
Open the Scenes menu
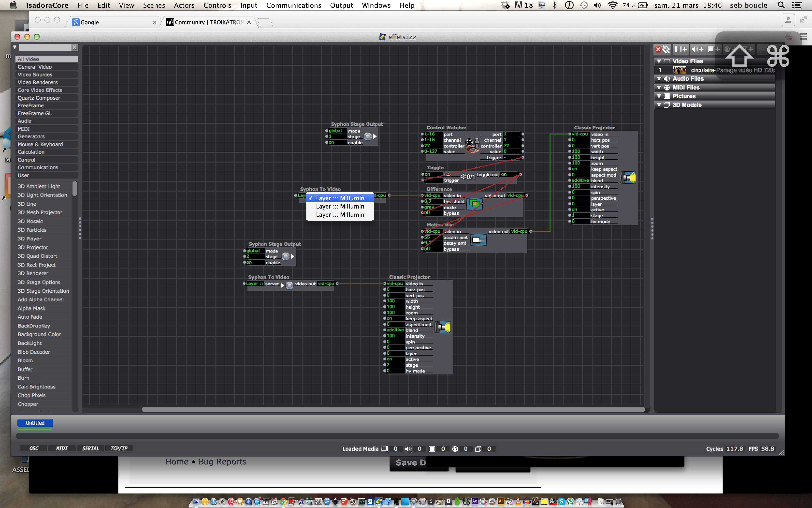click(154, 5)
